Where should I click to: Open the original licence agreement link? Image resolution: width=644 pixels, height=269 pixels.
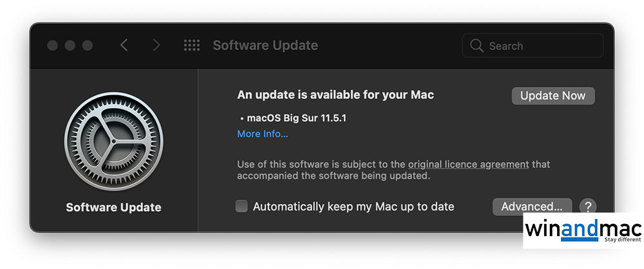click(x=468, y=164)
